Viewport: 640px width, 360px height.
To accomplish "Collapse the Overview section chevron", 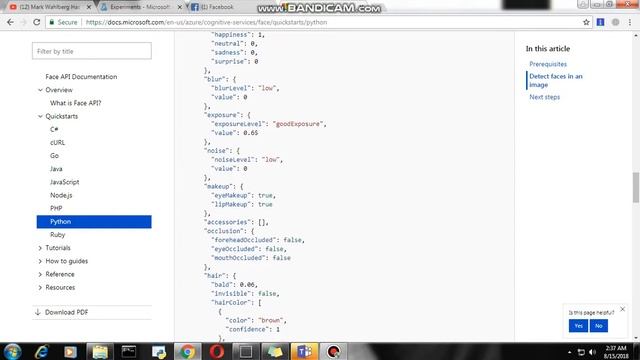I will click(x=40, y=90).
